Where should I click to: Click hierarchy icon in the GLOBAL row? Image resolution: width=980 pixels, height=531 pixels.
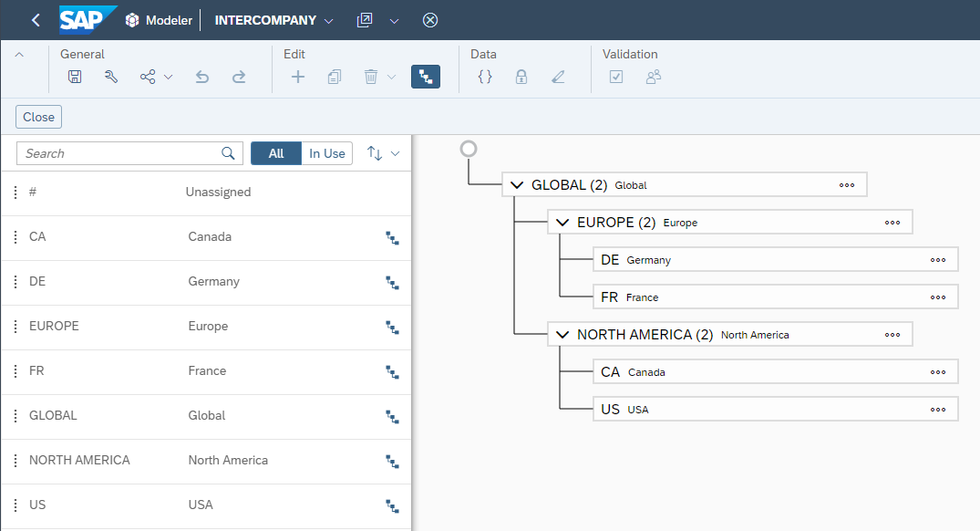click(x=392, y=417)
